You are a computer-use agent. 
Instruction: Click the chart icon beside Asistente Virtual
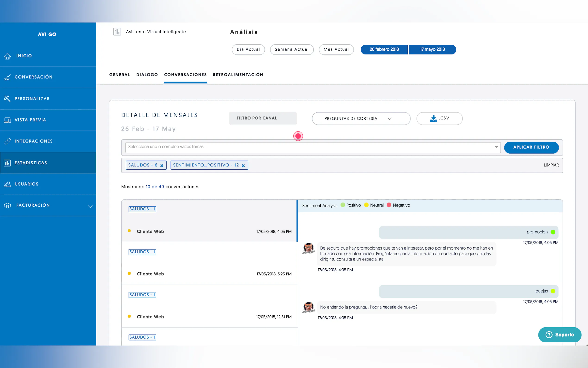coord(117,32)
